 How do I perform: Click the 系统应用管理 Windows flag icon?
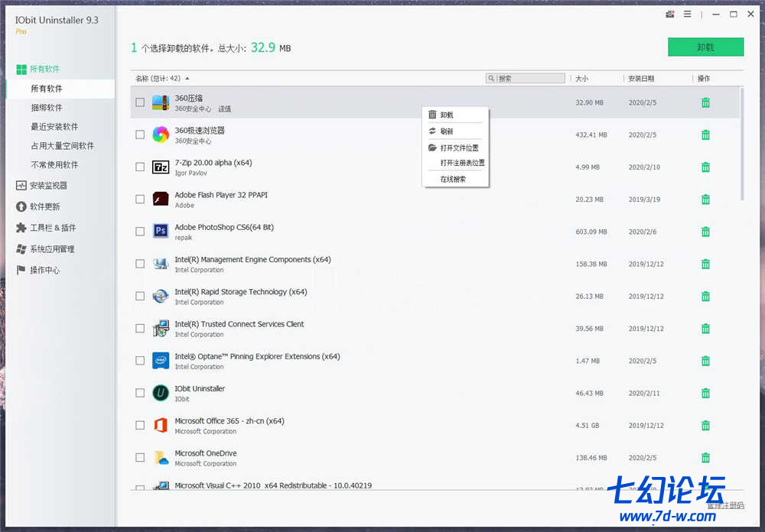pos(21,249)
